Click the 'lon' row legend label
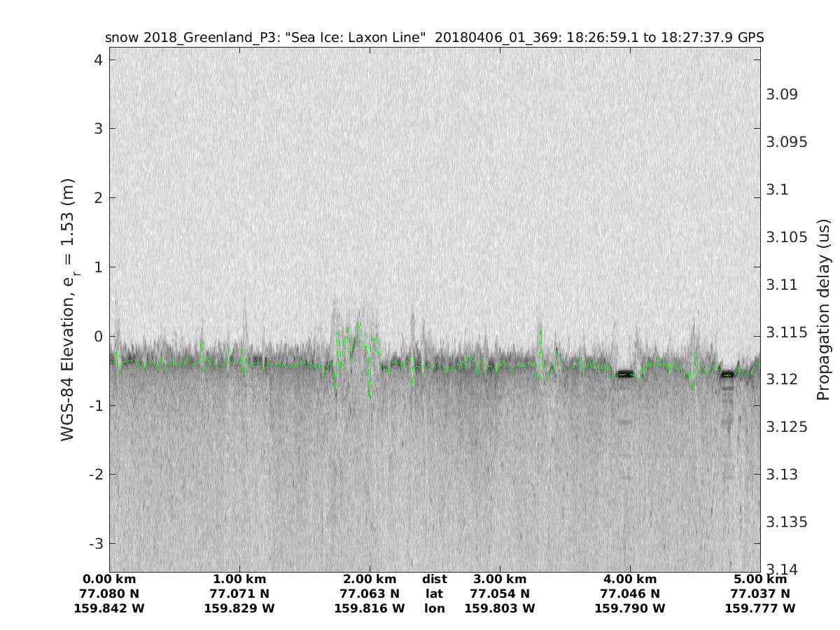 point(434,608)
